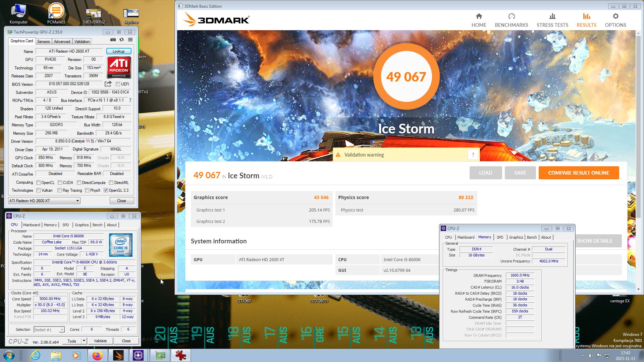Open the skydiver desktop icon

(x=131, y=15)
